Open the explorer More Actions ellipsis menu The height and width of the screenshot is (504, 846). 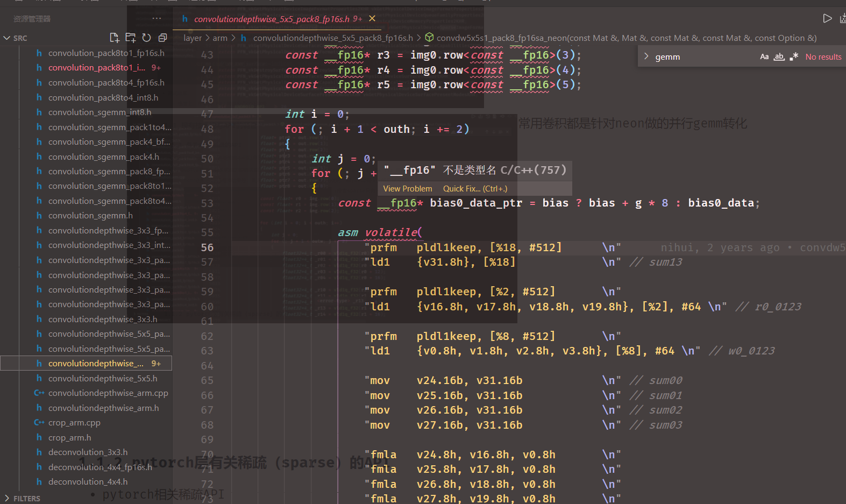(157, 19)
